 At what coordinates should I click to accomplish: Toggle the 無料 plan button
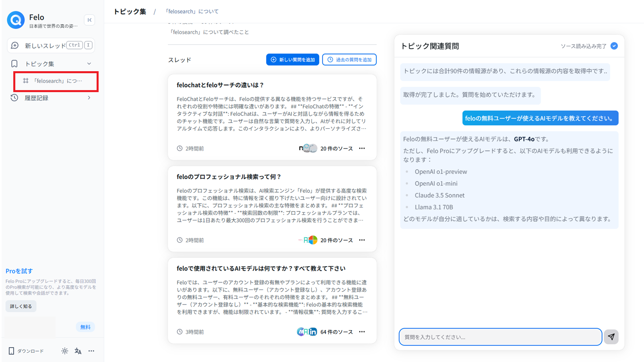click(x=85, y=327)
